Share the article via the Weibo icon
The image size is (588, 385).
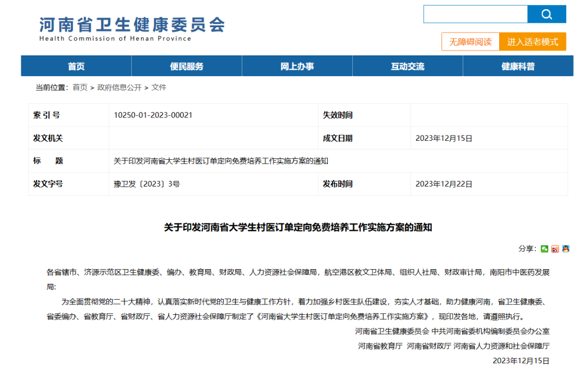coord(555,249)
